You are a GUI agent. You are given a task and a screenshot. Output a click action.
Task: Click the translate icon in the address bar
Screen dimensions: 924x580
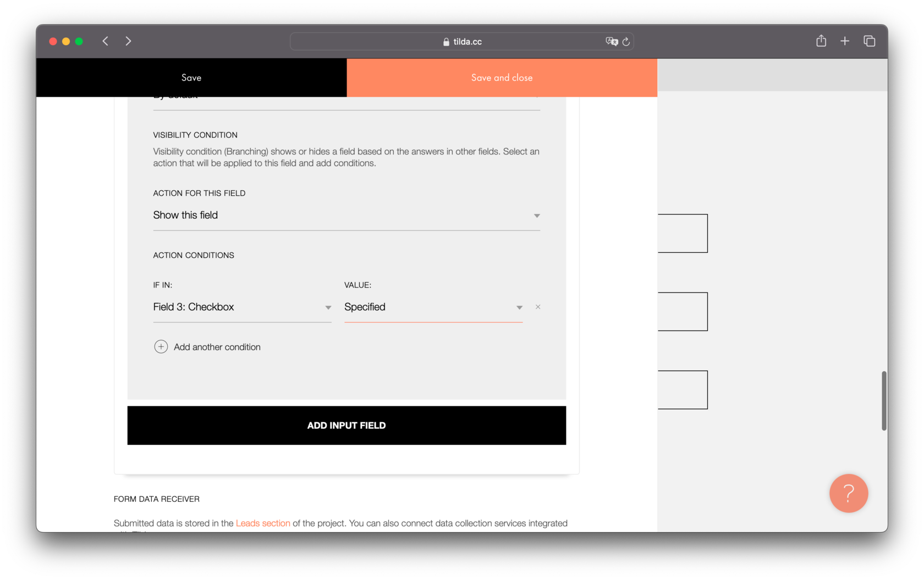click(612, 41)
